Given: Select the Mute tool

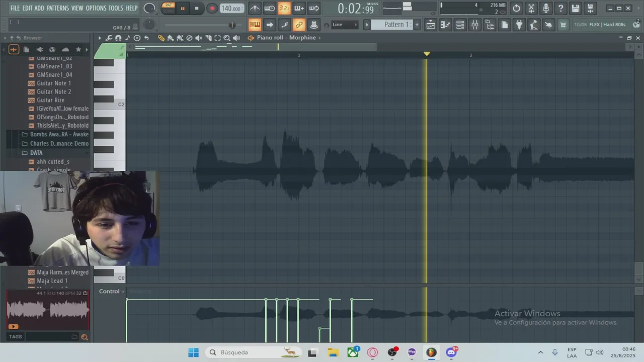Looking at the screenshot, I should pos(199,38).
